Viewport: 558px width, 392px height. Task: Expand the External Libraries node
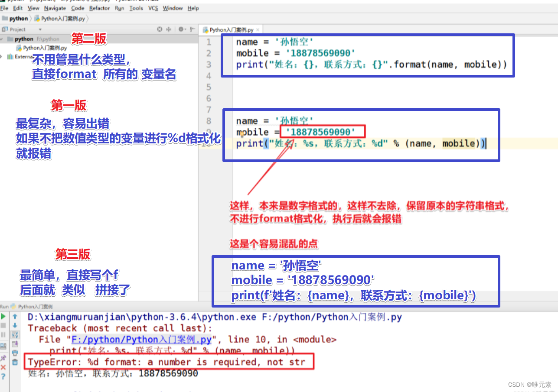coord(2,56)
